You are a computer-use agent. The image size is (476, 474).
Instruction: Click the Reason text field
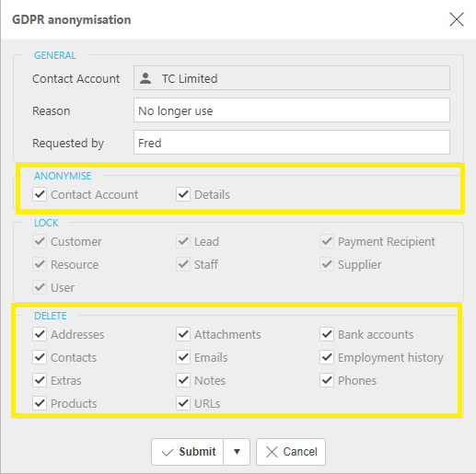tap(292, 110)
